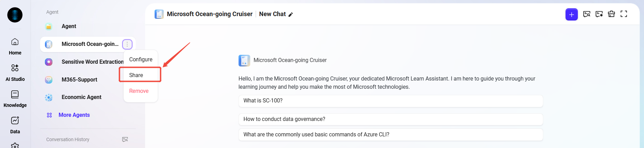Select the M365-Support agent

[x=79, y=79]
